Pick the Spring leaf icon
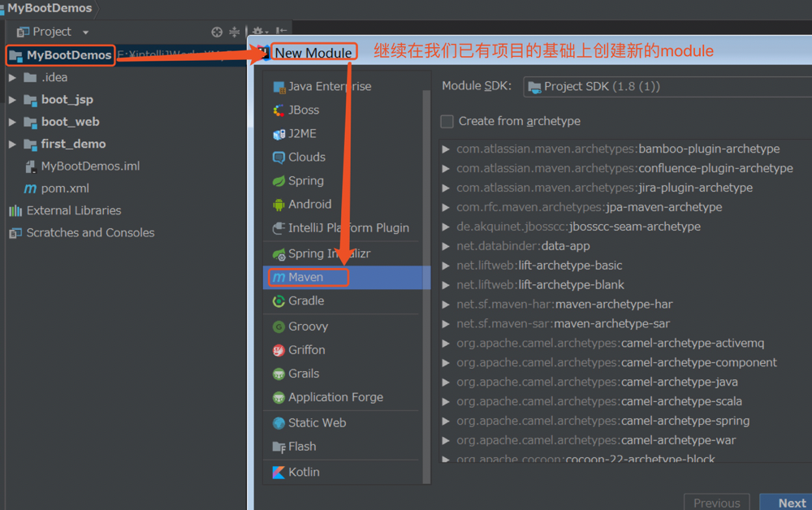This screenshot has height=510, width=812. point(279,181)
